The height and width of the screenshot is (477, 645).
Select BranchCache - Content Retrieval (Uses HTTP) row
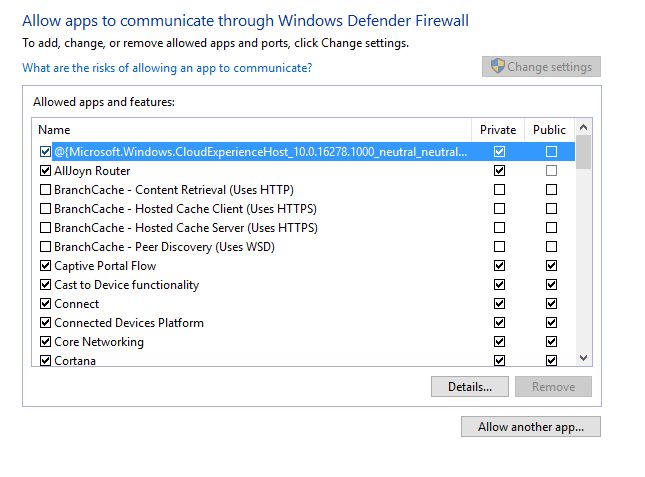pos(174,190)
